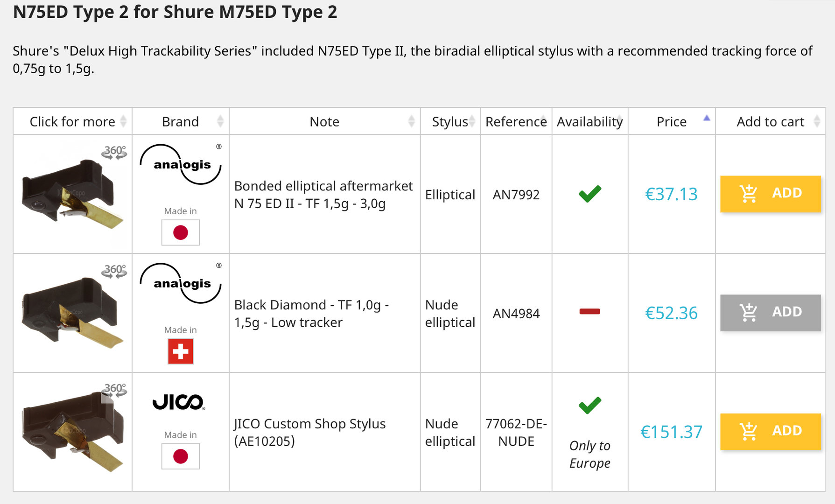
Task: Sort the table by the Stylus column
Action: (450, 122)
